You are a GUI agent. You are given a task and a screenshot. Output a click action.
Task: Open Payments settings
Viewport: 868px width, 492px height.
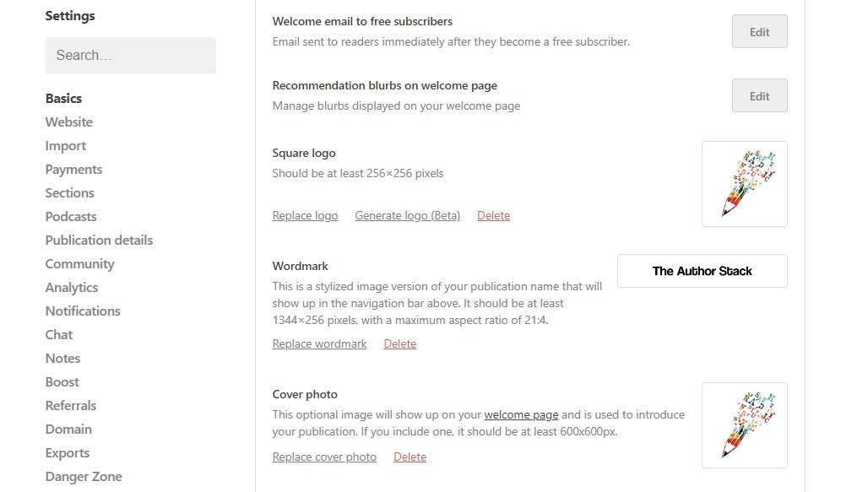coord(73,169)
